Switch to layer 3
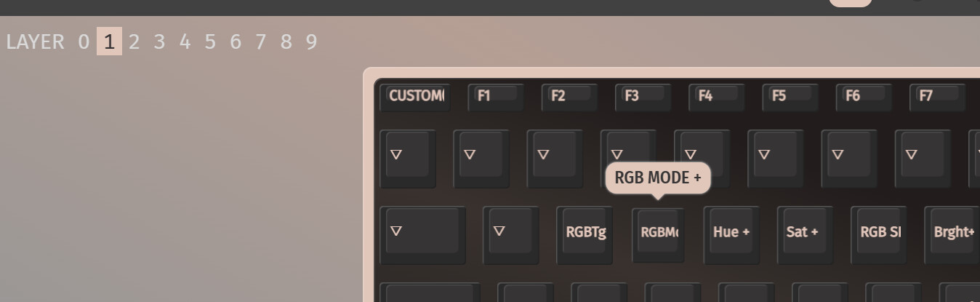Screen dimensions: 980x302 (x=159, y=41)
